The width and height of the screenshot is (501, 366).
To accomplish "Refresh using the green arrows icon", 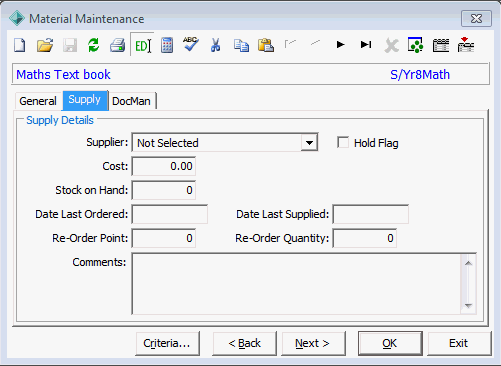I will click(x=94, y=45).
